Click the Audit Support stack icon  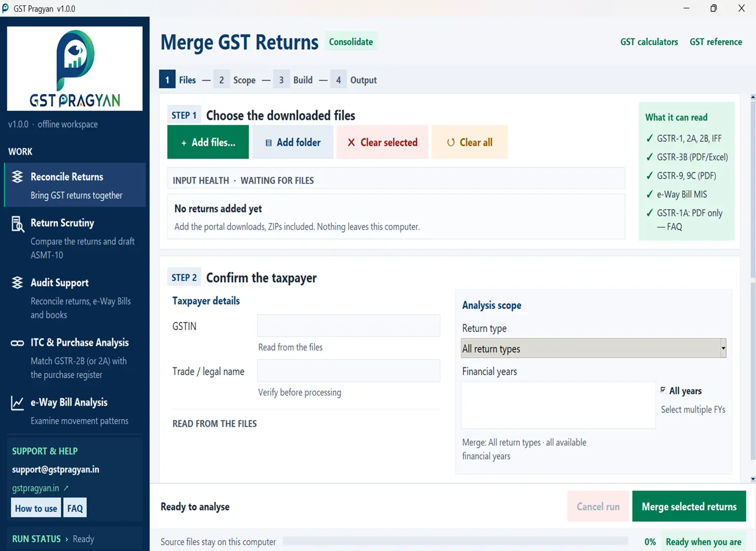pyautogui.click(x=17, y=282)
